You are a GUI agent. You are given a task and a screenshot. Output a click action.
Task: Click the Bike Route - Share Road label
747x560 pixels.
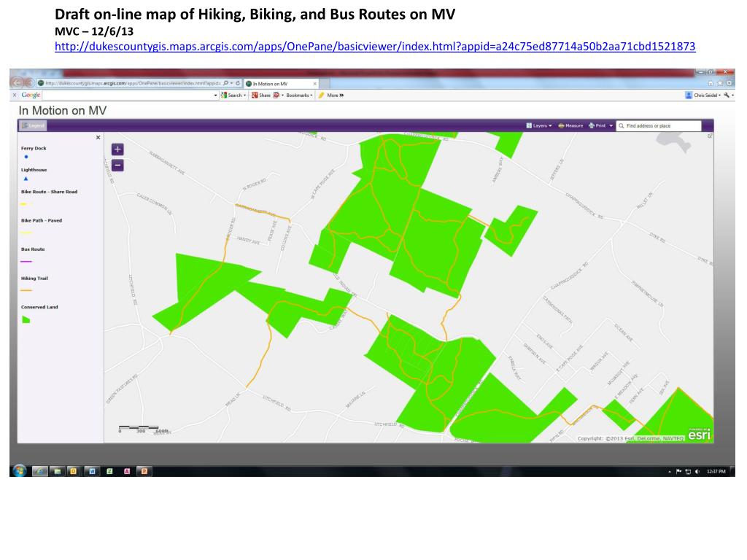pyautogui.click(x=49, y=192)
